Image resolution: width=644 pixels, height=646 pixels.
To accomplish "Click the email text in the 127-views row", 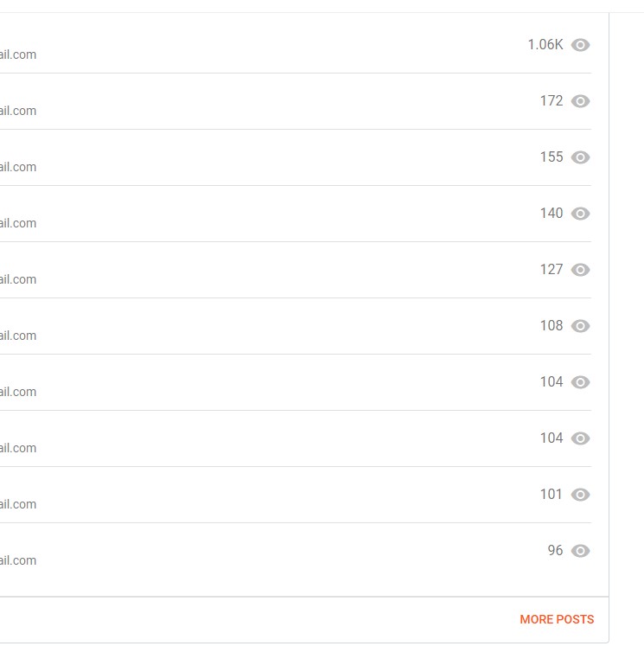I will point(18,279).
